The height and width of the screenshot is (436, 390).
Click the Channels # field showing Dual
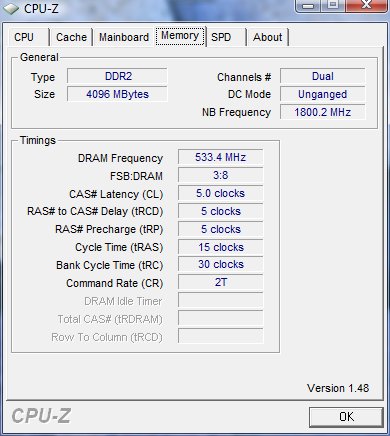pyautogui.click(x=323, y=76)
